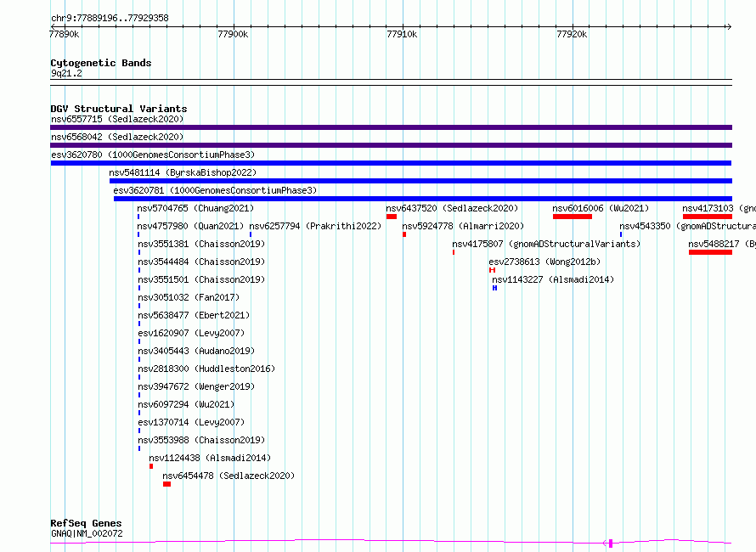The image size is (756, 552).
Task: Click red bar under nsv5488217
Action: tap(711, 252)
